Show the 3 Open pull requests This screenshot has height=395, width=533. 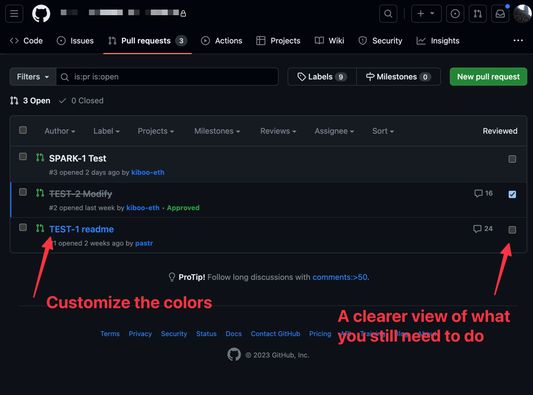pyautogui.click(x=30, y=101)
